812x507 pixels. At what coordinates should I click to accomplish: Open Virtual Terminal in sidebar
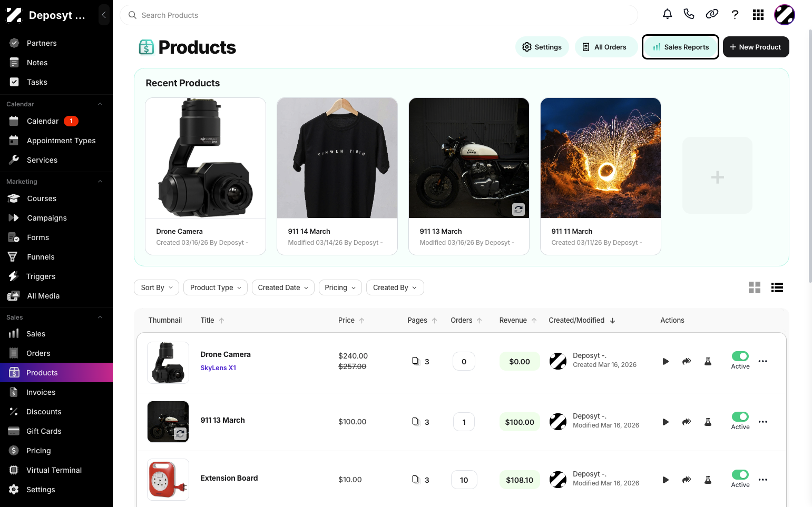(x=56, y=470)
